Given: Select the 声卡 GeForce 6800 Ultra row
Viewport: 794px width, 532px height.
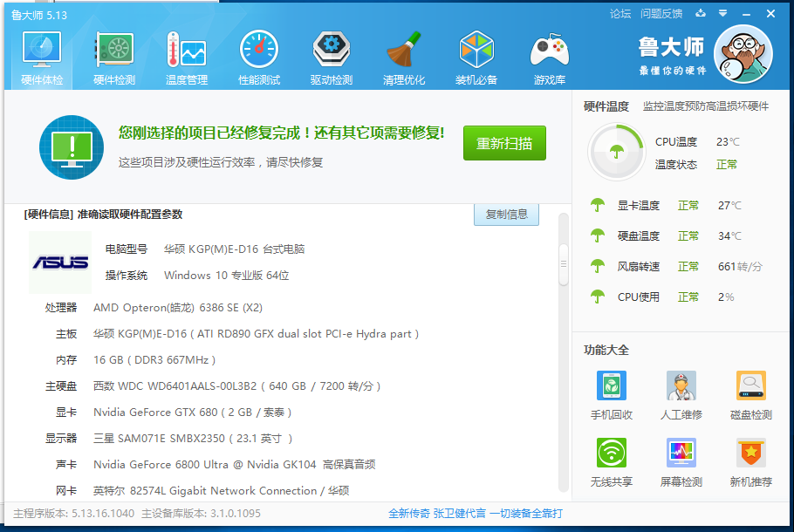Looking at the screenshot, I should (x=216, y=465).
